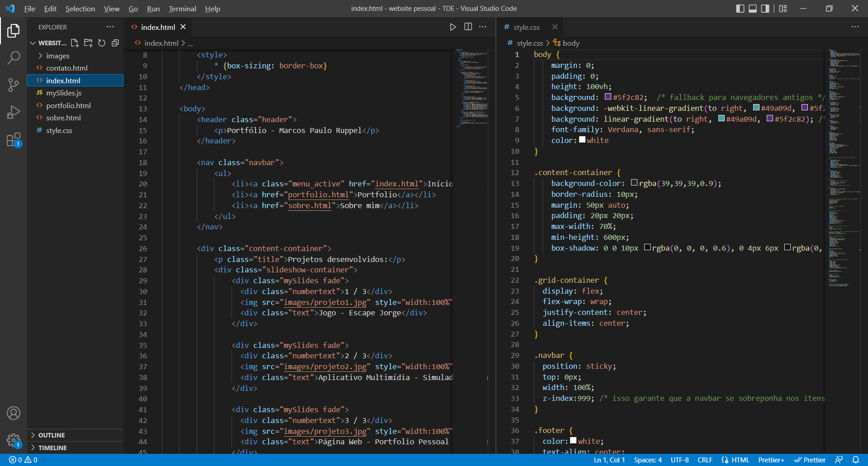This screenshot has height=466, width=868.
Task: Click the white color swatch in body rule
Action: [582, 140]
